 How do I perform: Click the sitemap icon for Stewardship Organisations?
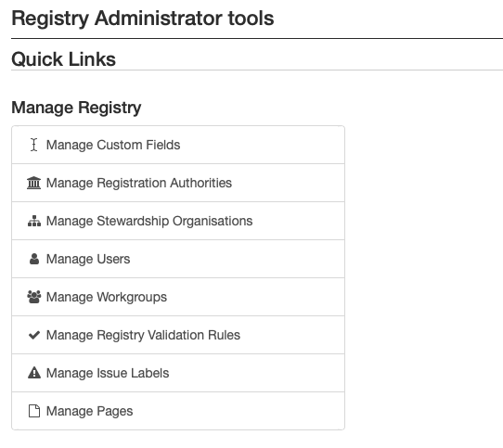coord(34,221)
